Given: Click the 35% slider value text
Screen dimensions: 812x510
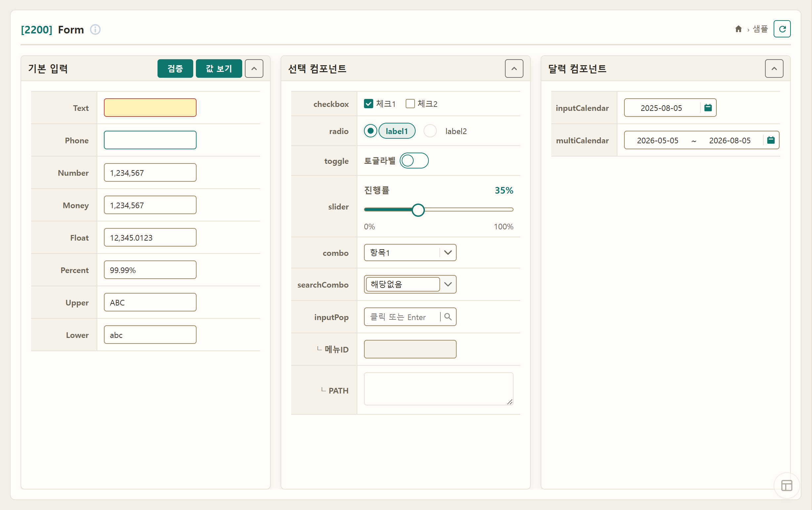Looking at the screenshot, I should [504, 190].
